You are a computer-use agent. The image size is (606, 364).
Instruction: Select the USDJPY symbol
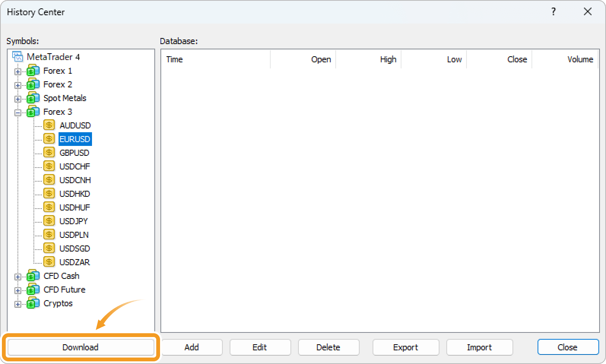click(x=74, y=221)
